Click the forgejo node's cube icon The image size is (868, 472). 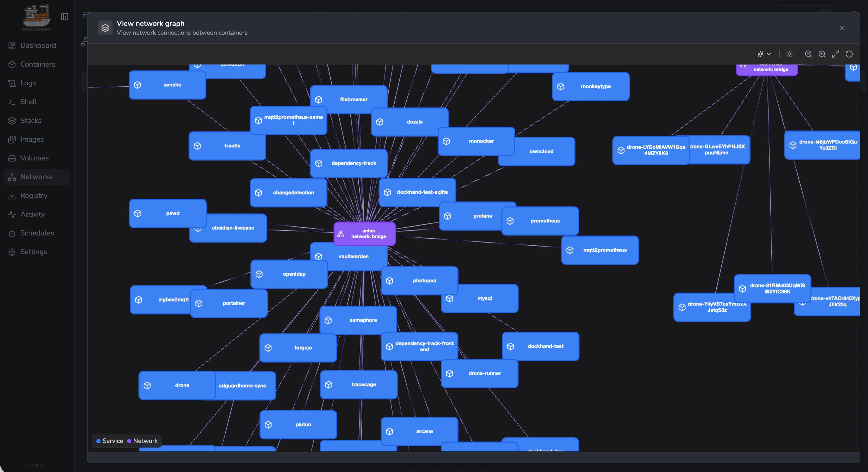point(268,348)
